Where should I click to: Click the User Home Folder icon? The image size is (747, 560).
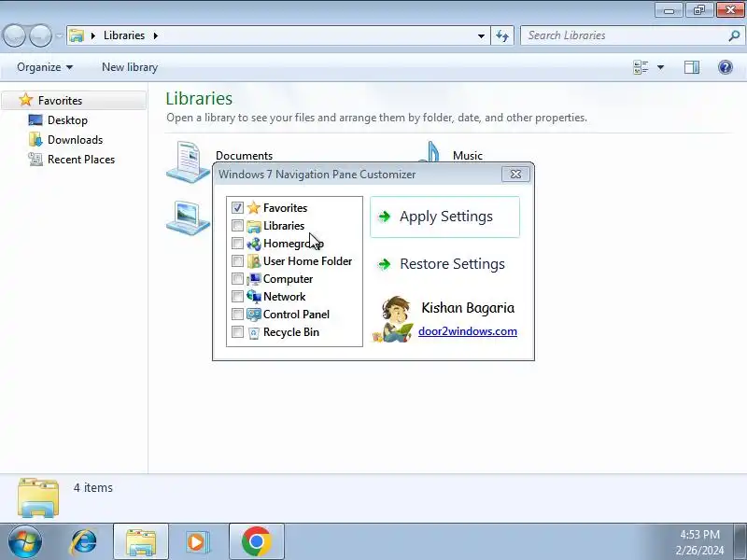click(x=253, y=261)
